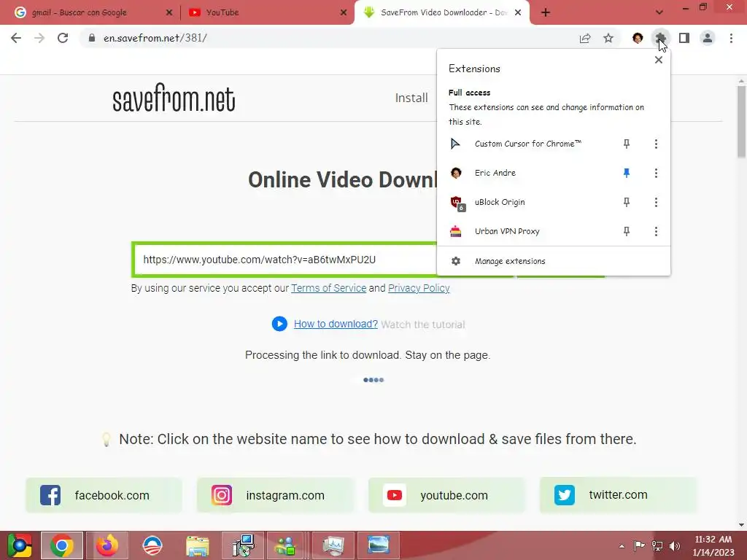Image resolution: width=747 pixels, height=560 pixels.
Task: Open Privacy Policy link
Action: (419, 288)
